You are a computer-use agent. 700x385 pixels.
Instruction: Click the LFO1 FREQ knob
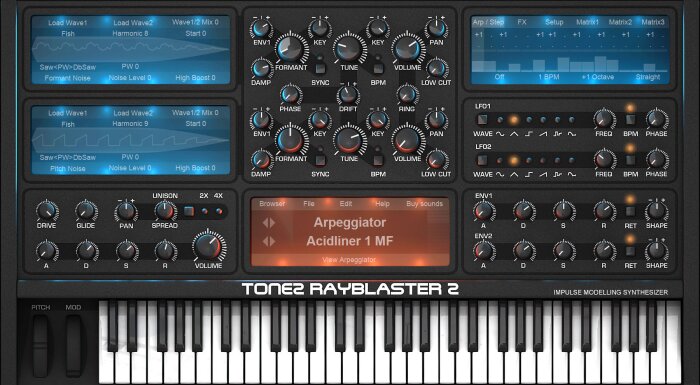[x=604, y=119]
